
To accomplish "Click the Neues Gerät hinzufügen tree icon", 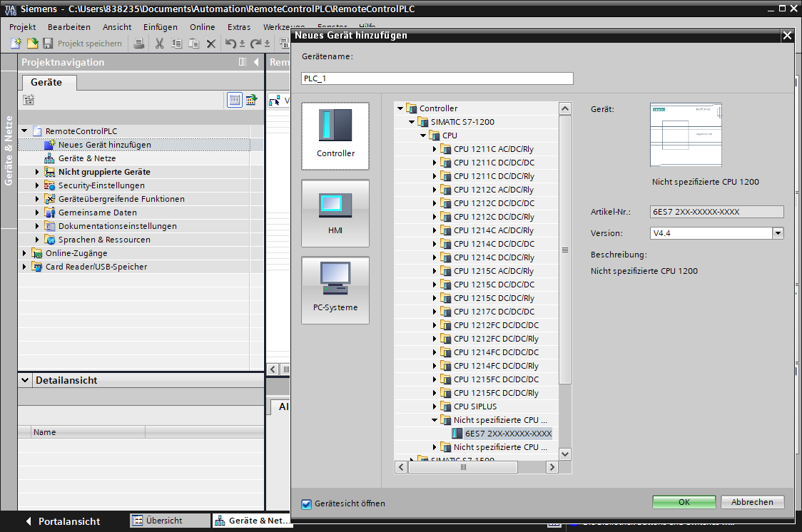I will coord(50,145).
